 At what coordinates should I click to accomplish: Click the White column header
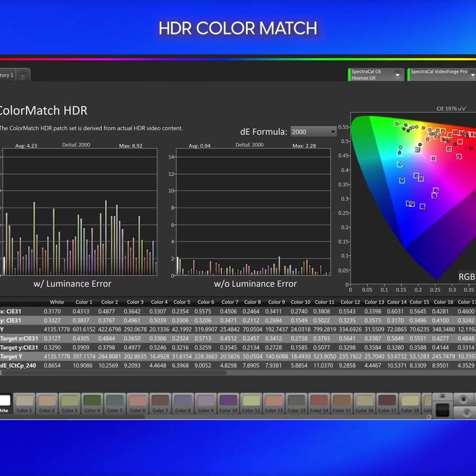(x=57, y=302)
